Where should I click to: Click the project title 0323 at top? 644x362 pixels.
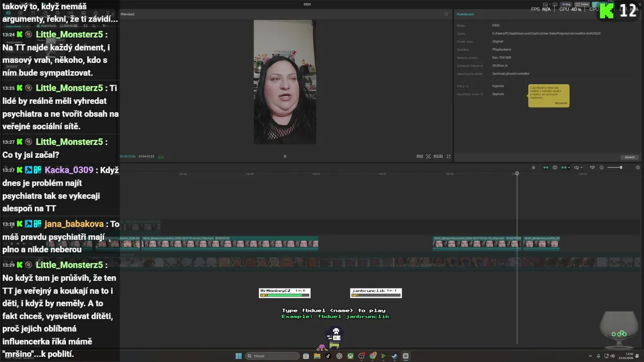[307, 4]
